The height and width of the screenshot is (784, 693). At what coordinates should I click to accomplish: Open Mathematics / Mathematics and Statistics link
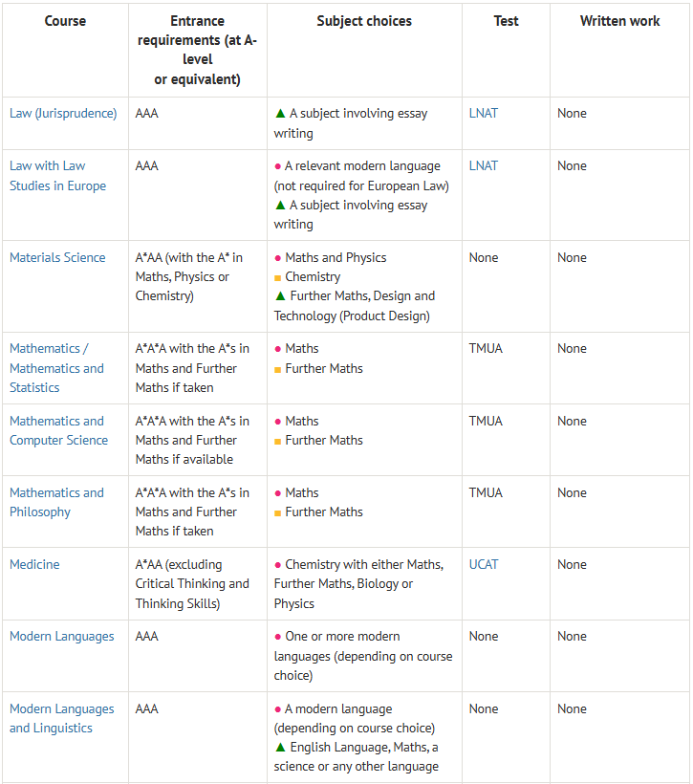click(x=56, y=368)
